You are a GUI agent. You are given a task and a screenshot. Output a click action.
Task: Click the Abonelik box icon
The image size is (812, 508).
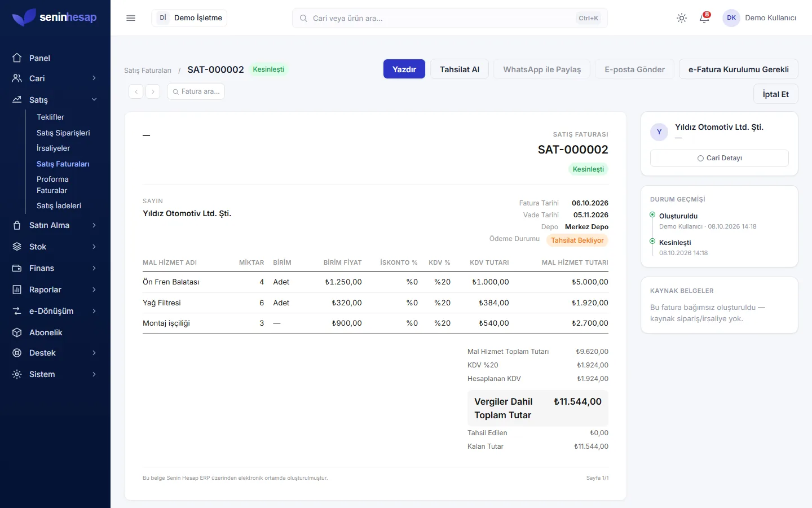(x=17, y=332)
